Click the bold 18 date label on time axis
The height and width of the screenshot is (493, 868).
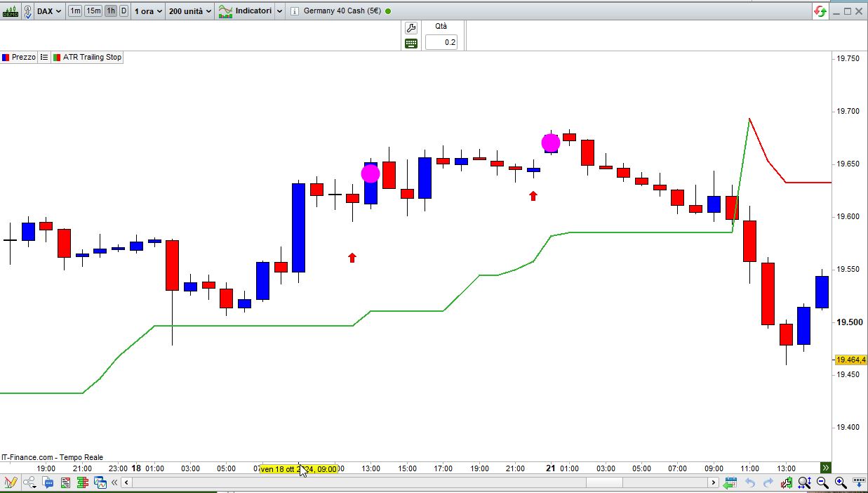point(136,468)
